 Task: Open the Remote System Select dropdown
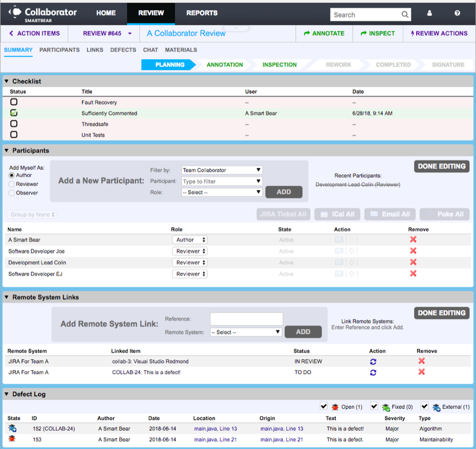pos(245,332)
